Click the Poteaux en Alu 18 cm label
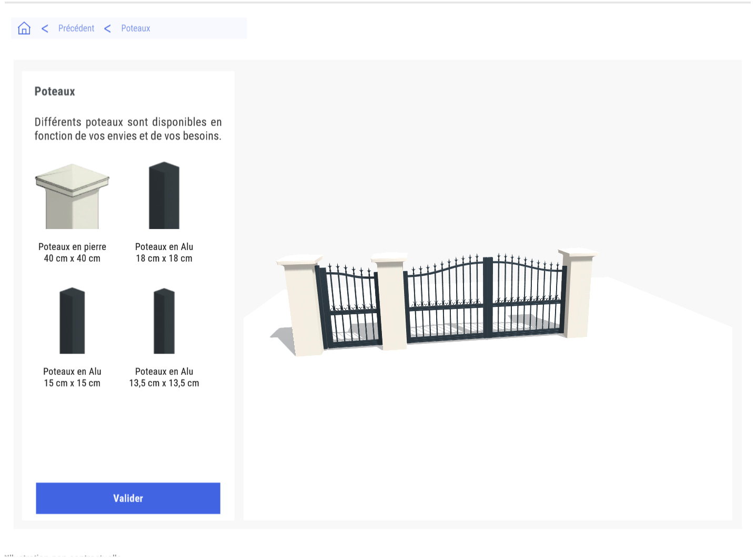756x558 pixels. click(x=164, y=253)
